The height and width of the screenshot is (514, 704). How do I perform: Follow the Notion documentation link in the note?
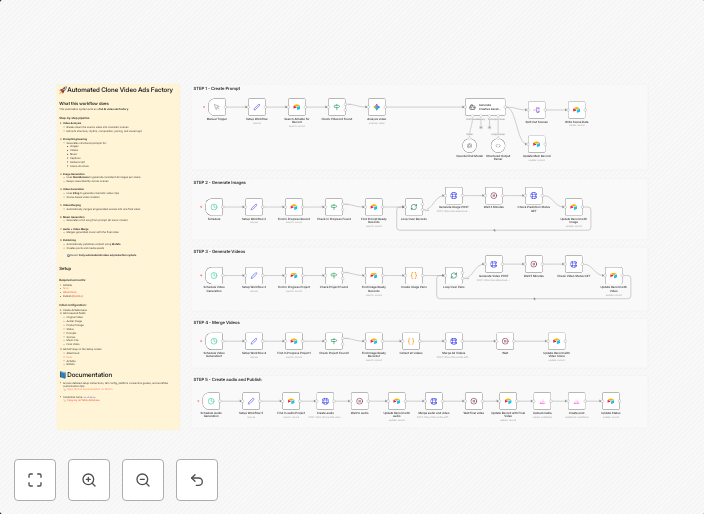89,389
